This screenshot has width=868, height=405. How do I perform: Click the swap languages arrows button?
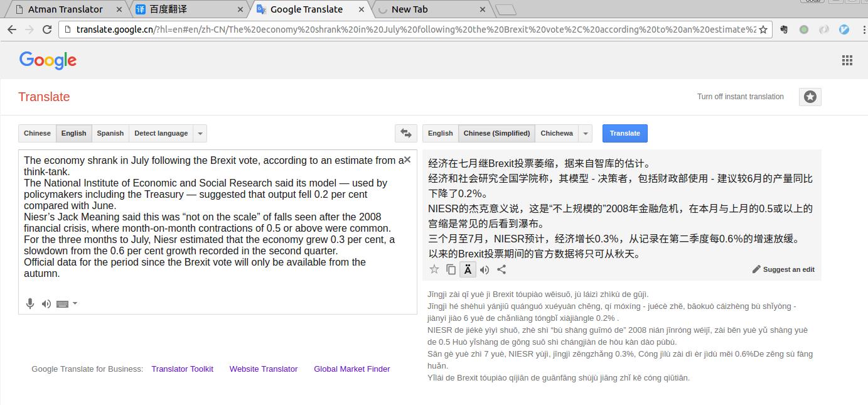click(x=406, y=133)
